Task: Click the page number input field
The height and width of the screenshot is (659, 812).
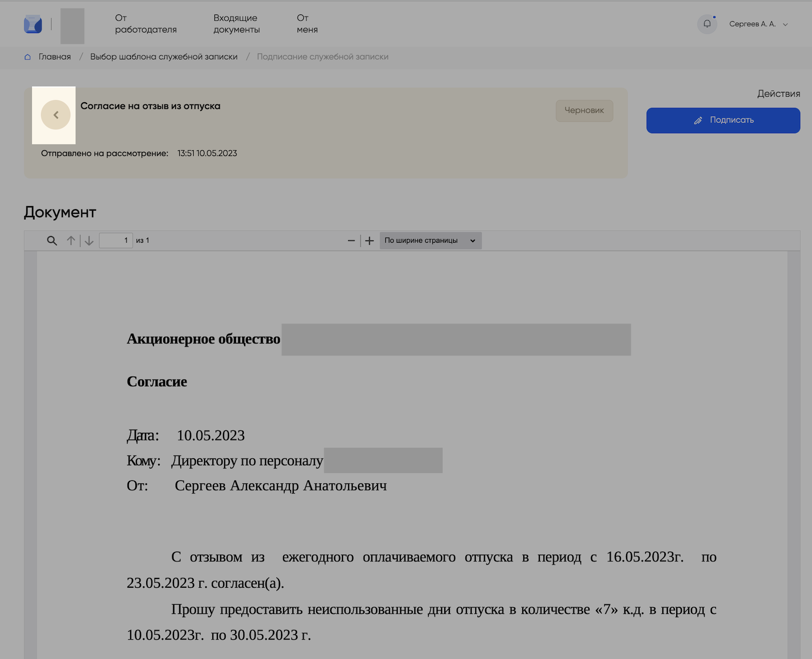Action: (x=116, y=241)
